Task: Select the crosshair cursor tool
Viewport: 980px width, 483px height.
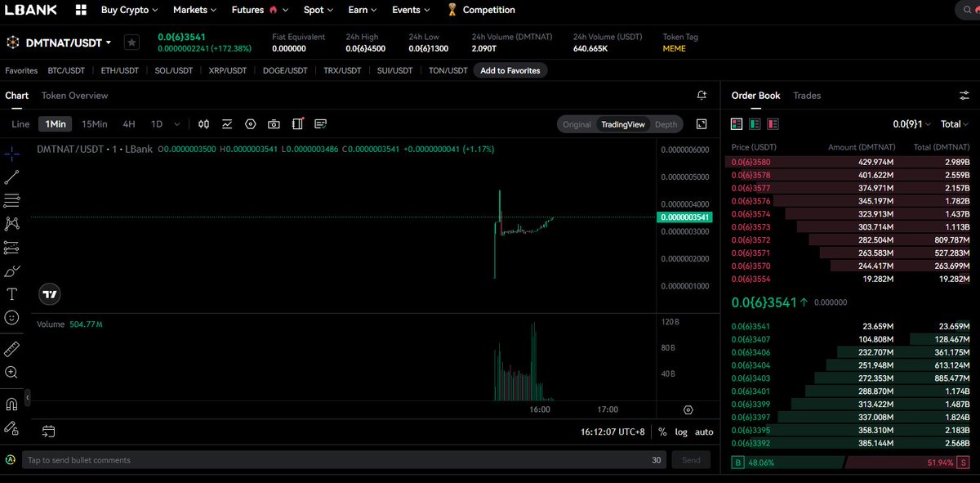Action: coord(11,154)
